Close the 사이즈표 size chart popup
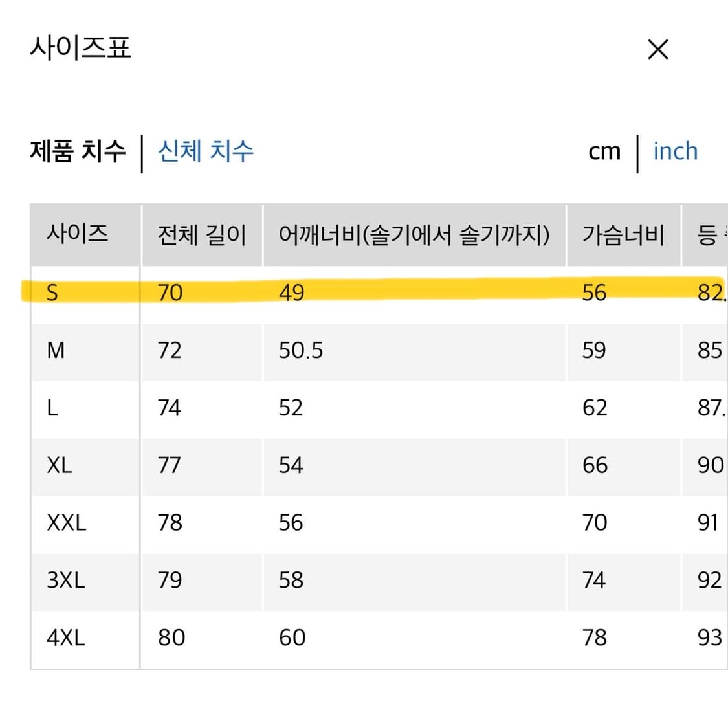The image size is (728, 708). coord(657,49)
